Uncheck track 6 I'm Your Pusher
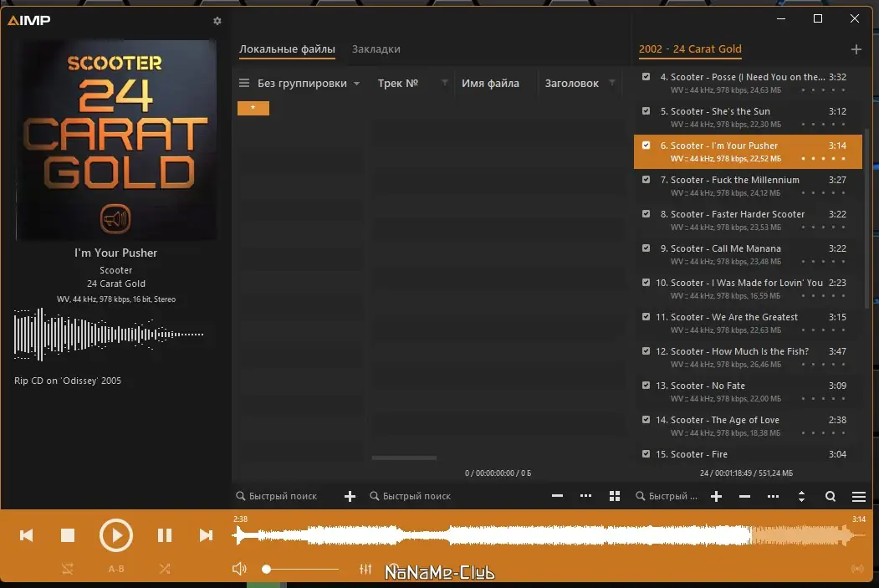 pos(646,146)
